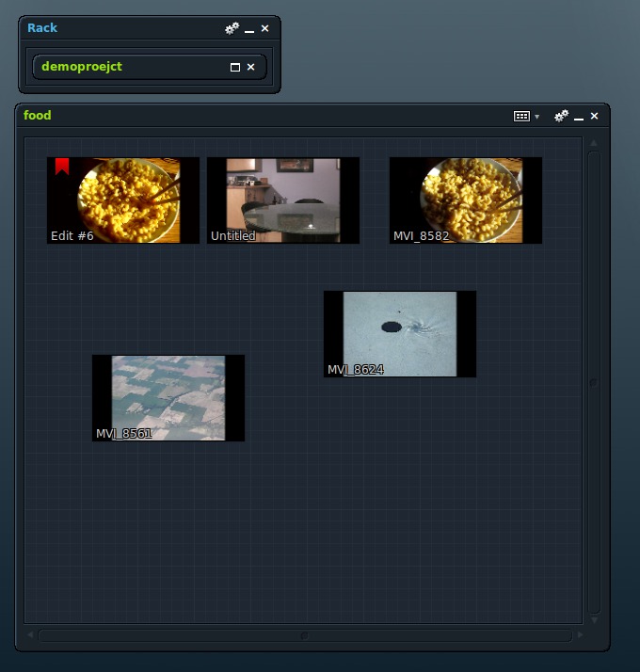Remove demoproejct using its X icon
The height and width of the screenshot is (672, 640).
point(250,68)
